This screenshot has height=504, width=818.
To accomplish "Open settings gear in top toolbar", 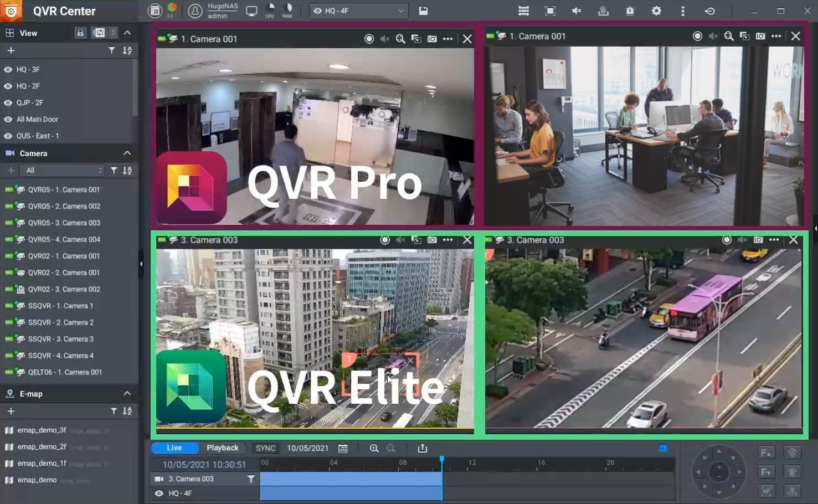I will (656, 11).
